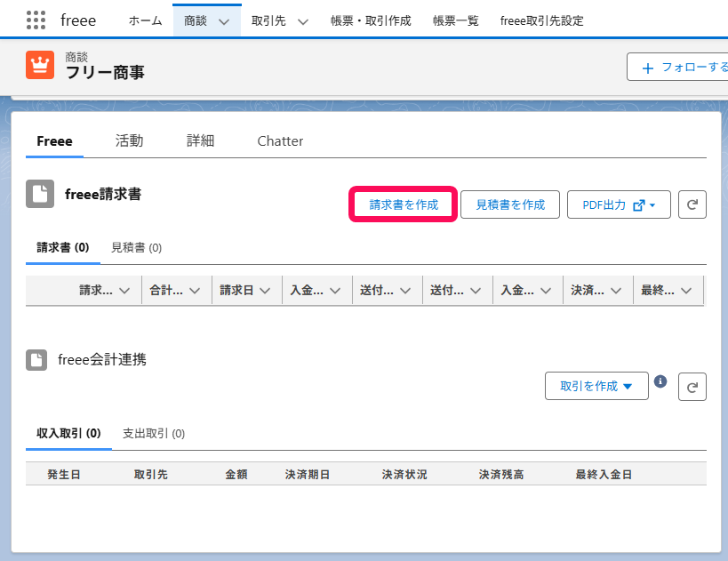Go to the ホーム nav tab
Screen dimensions: 728x561
[x=145, y=21]
